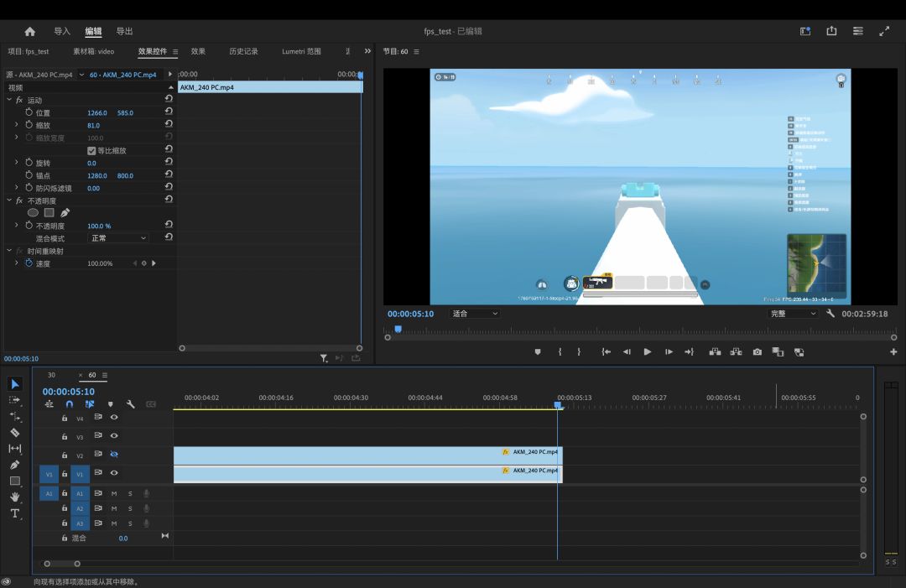Toggle the uniform scale checkbox

[x=91, y=151]
